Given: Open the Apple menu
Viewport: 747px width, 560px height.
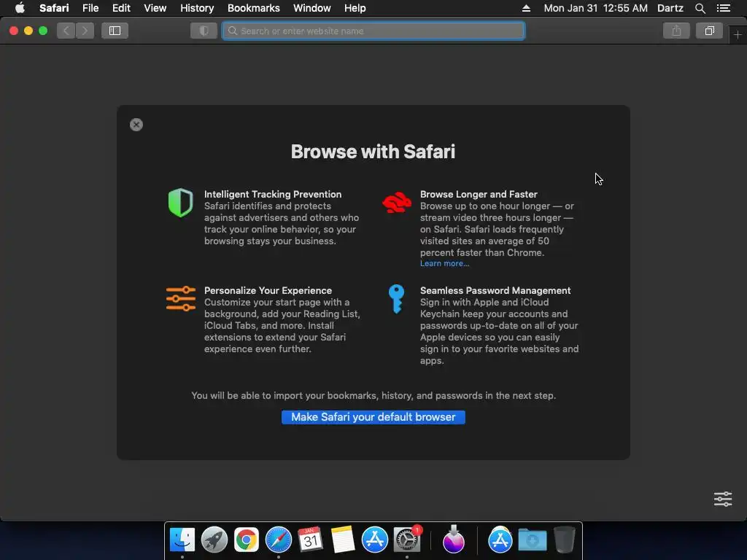Looking at the screenshot, I should pyautogui.click(x=20, y=8).
